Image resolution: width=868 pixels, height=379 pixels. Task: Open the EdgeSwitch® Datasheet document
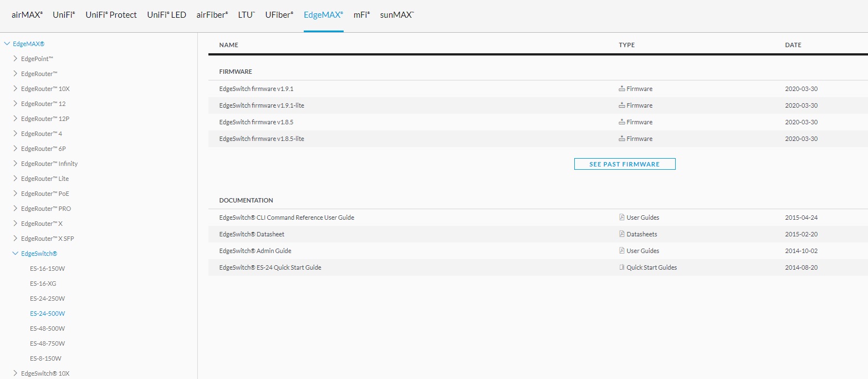coord(252,234)
